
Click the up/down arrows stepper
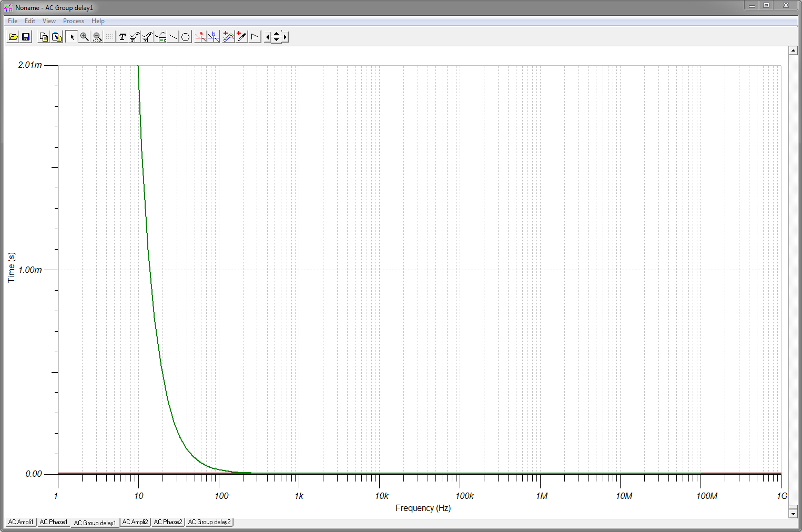point(277,37)
